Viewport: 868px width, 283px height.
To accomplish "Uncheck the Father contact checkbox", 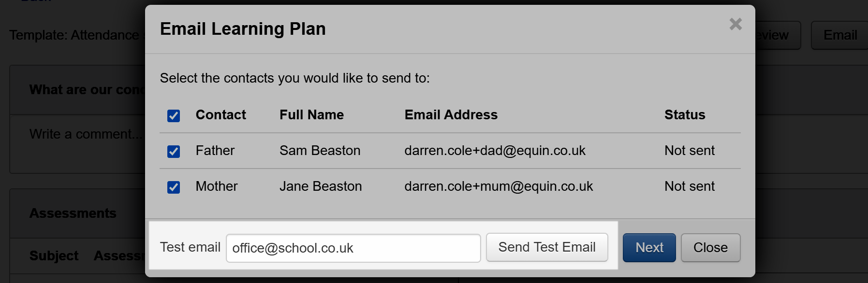I will pos(174,152).
